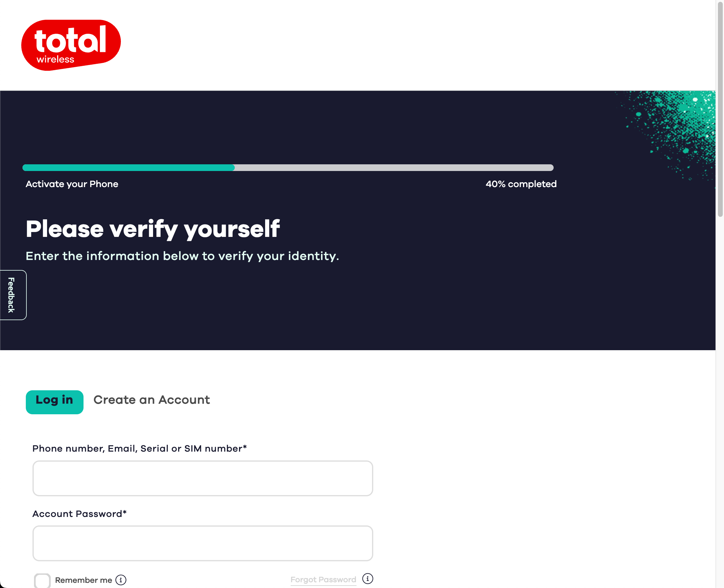Enable the Remember me checkbox
This screenshot has height=588, width=724.
pyautogui.click(x=42, y=580)
